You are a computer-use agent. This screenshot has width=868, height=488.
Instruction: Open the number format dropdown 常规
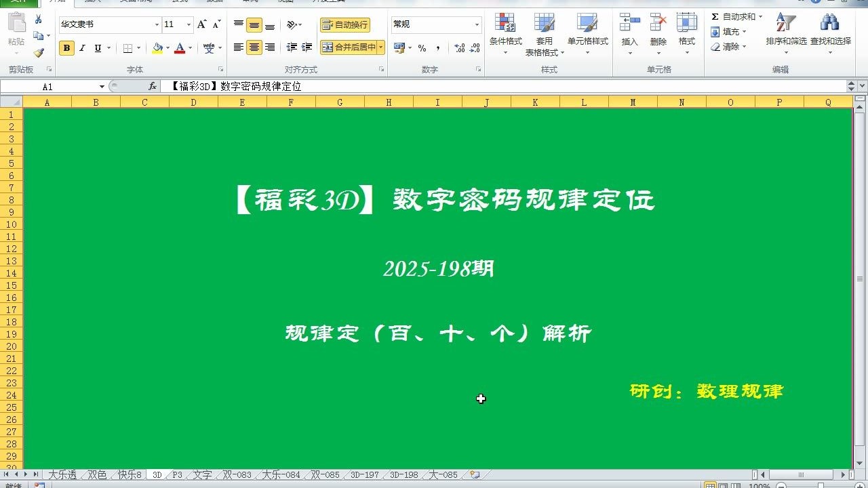pos(477,24)
